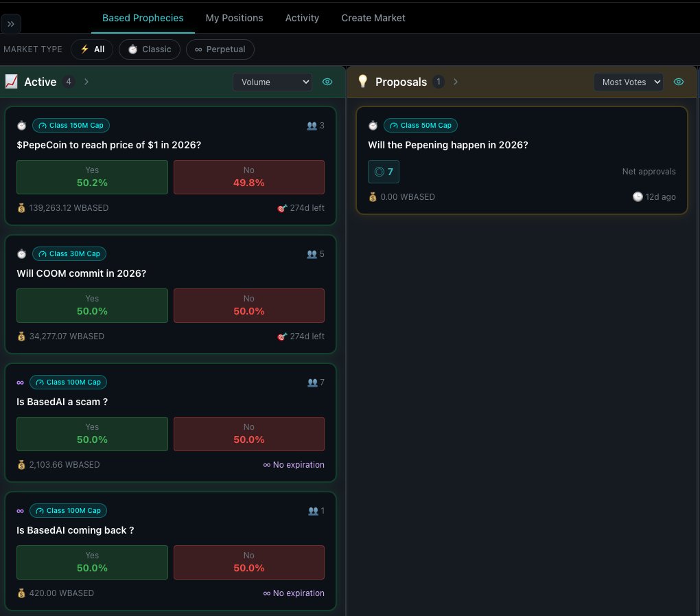Click stopwatch icon on COOM card
700x616 pixels.
21,253
